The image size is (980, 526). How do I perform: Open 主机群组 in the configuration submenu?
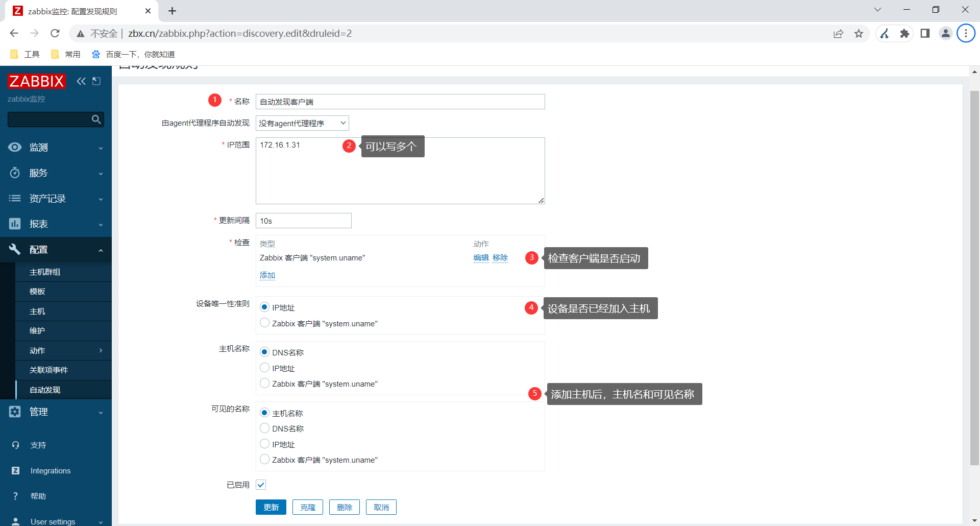(45, 272)
